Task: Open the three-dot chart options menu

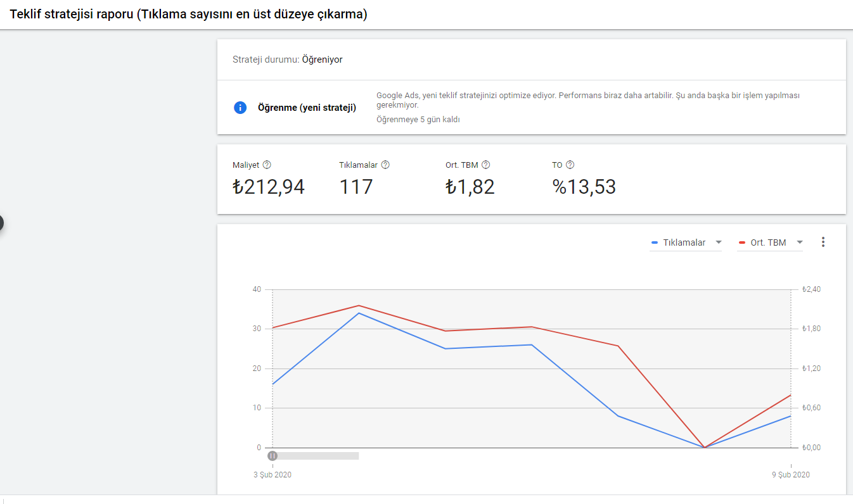Action: coord(823,242)
